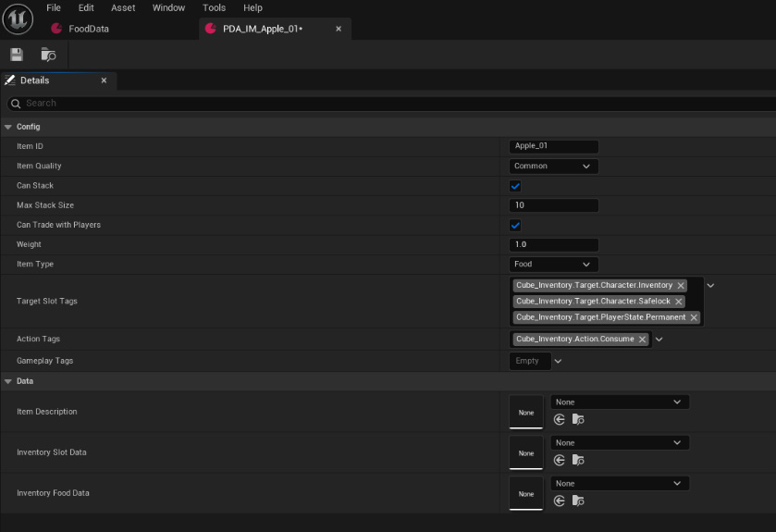Expand Target Slot Tags picker arrow
This screenshot has width=776, height=532.
click(x=710, y=286)
